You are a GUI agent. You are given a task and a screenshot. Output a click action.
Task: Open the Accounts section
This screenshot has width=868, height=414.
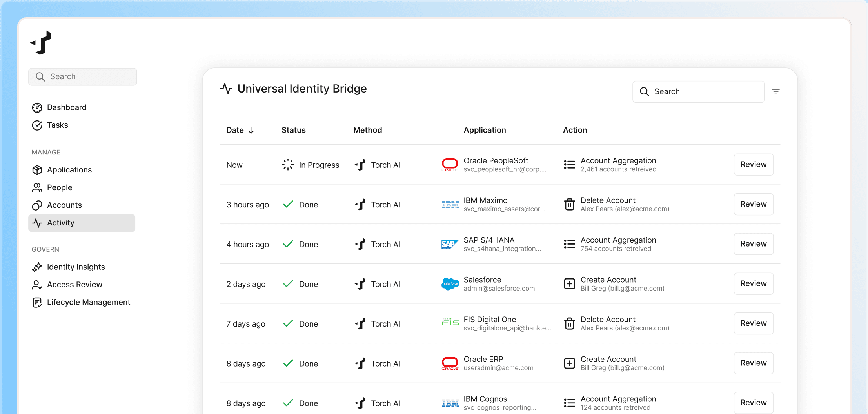(x=64, y=205)
